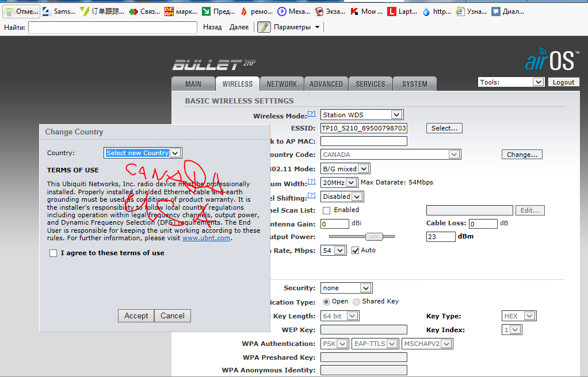Select the Shared Key radio button
Screen dimensions: 588x377
356,302
